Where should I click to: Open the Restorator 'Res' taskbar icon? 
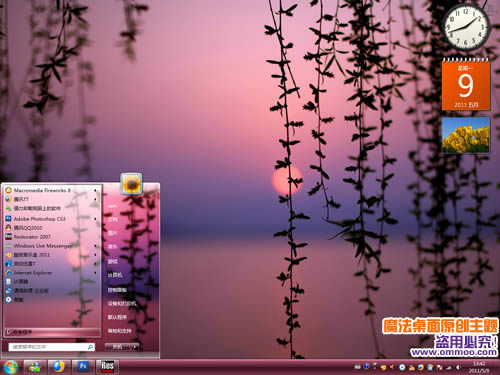tap(107, 366)
